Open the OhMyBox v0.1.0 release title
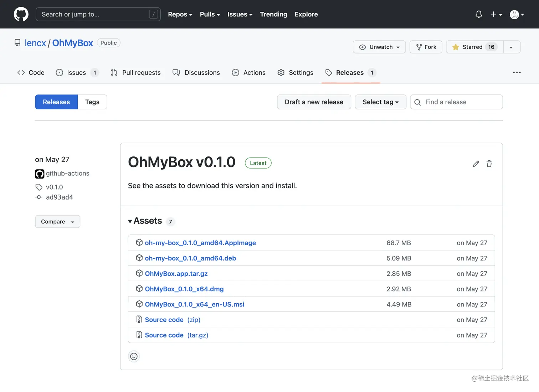This screenshot has width=539, height=392. click(x=182, y=162)
